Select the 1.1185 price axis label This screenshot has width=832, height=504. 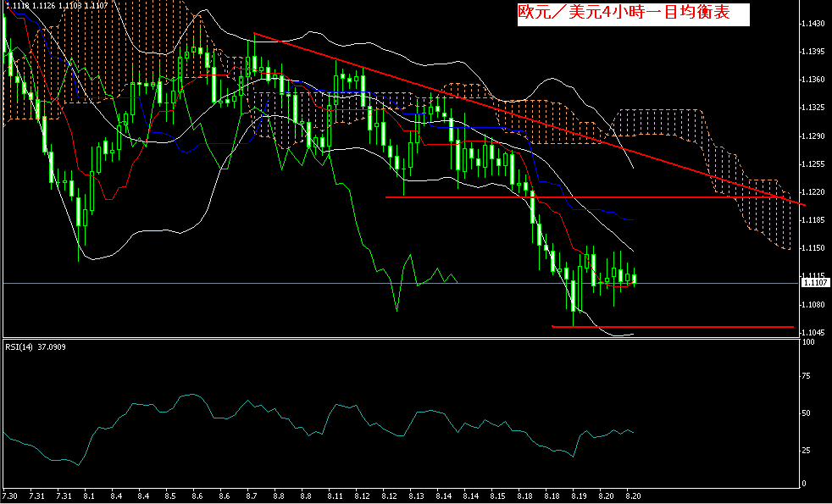[x=814, y=220]
